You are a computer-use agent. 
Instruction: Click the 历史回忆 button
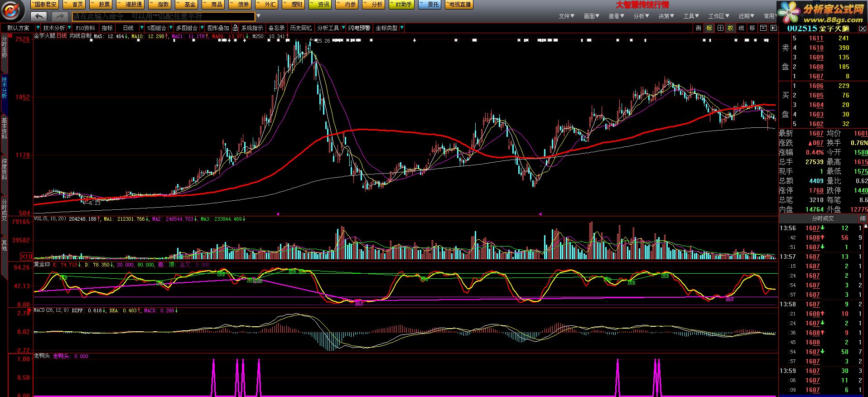[301, 28]
